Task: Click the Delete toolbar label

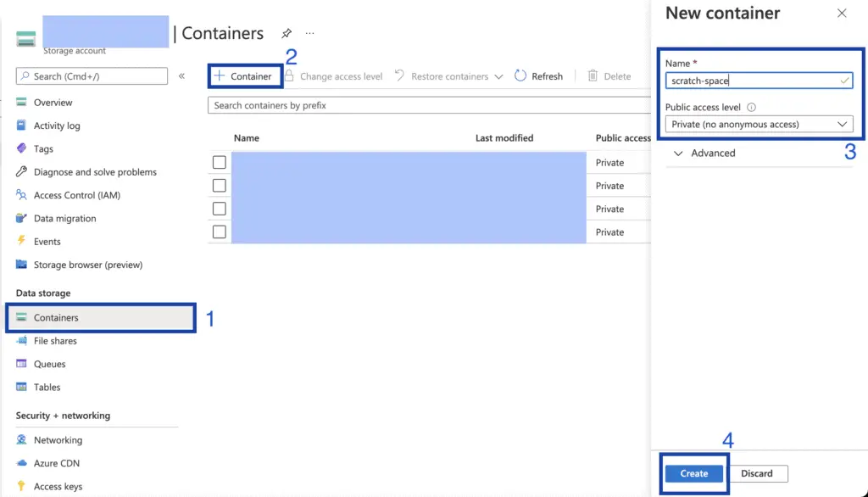Action: 617,76
